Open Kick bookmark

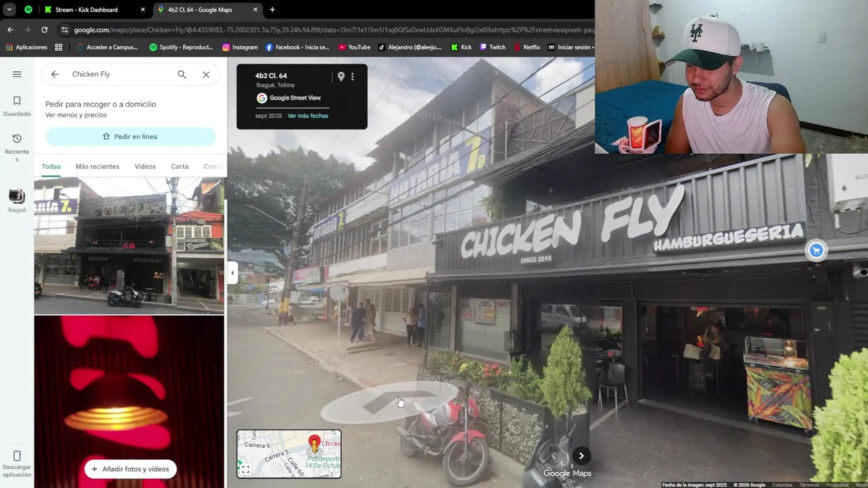click(460, 47)
